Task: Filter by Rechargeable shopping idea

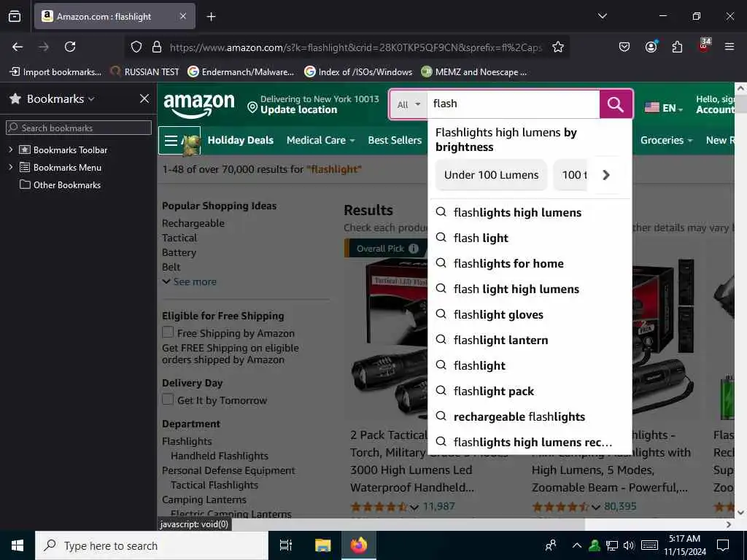Action: [193, 223]
